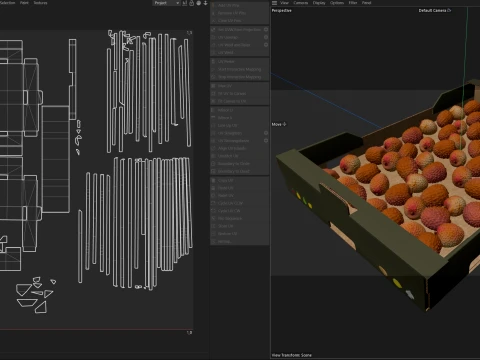480x360 pixels.
Task: Click the Remove UV Pins command
Action: click(240, 13)
